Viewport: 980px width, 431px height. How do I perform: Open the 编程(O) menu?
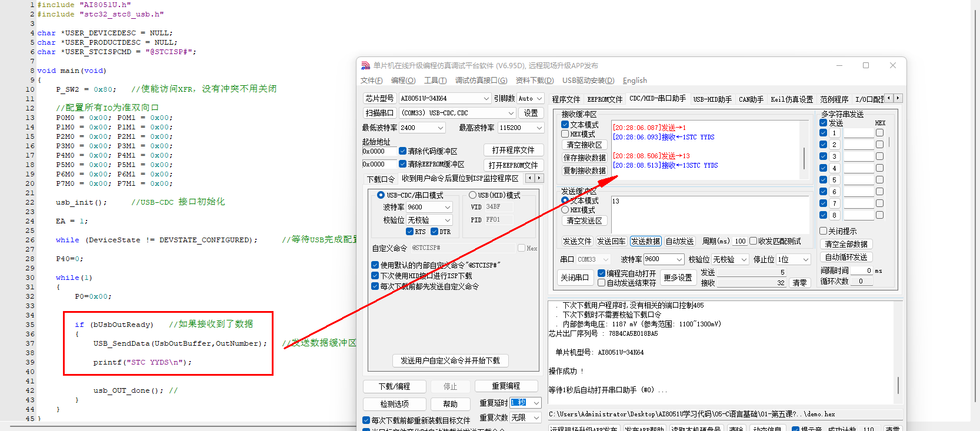pos(403,81)
